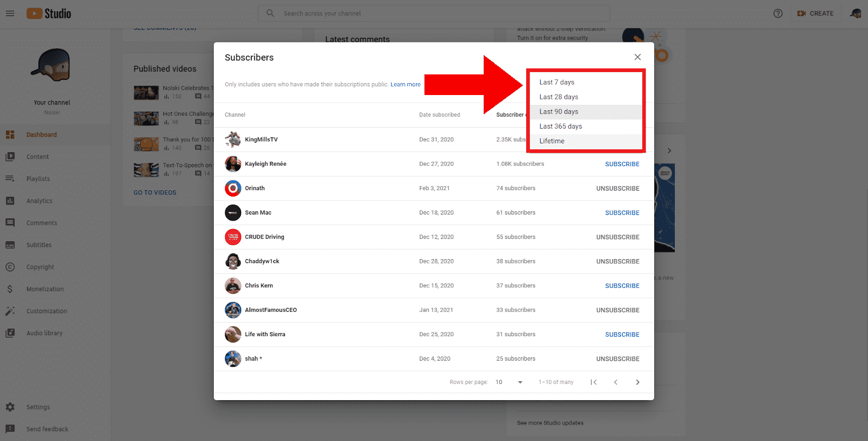868x441 pixels.
Task: Focus the Search across your channel field
Action: [x=434, y=13]
